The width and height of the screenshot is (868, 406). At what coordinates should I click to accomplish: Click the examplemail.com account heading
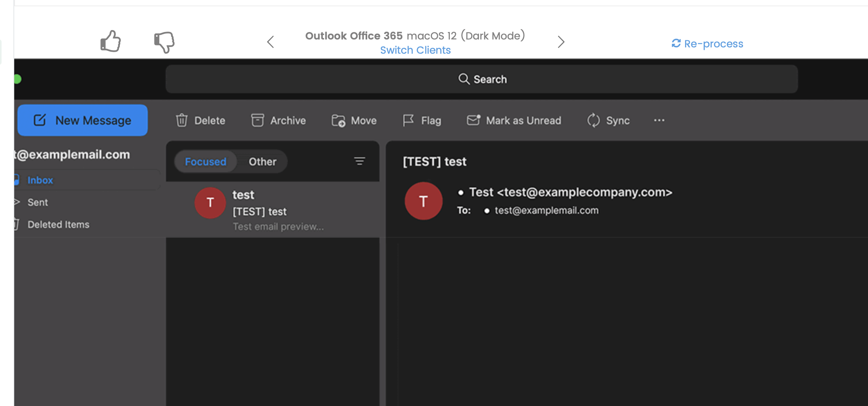(x=72, y=154)
